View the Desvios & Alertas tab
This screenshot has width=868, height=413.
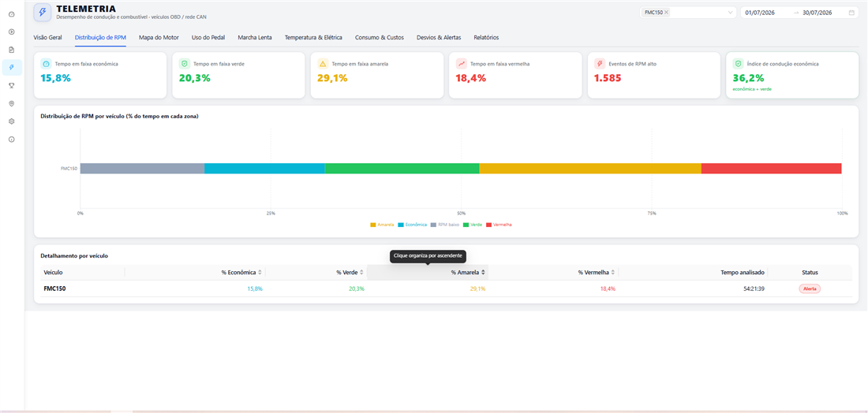point(439,38)
